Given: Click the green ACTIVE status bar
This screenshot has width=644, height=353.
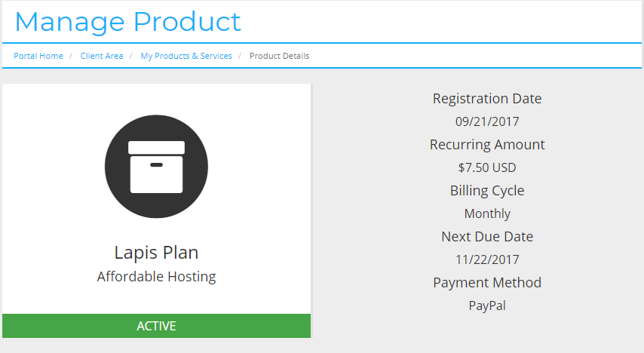Looking at the screenshot, I should [157, 326].
